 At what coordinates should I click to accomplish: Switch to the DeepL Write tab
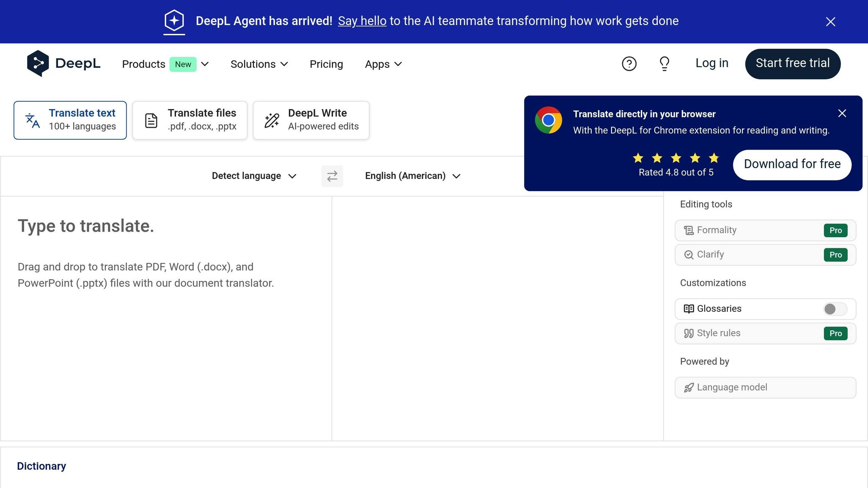311,120
